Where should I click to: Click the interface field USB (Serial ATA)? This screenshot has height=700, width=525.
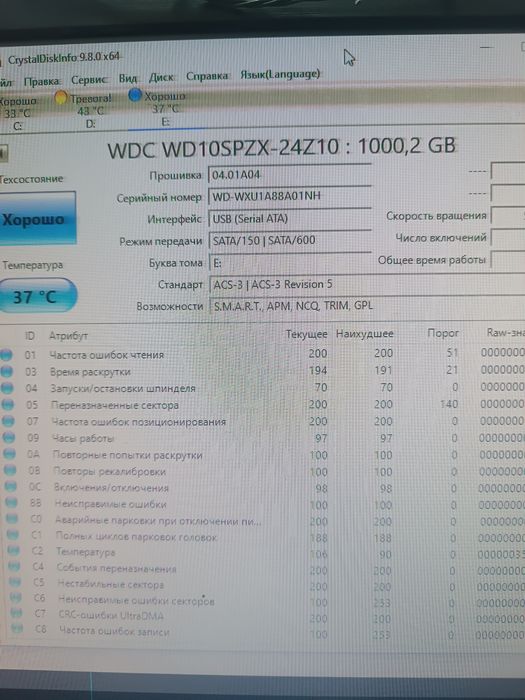(x=290, y=219)
